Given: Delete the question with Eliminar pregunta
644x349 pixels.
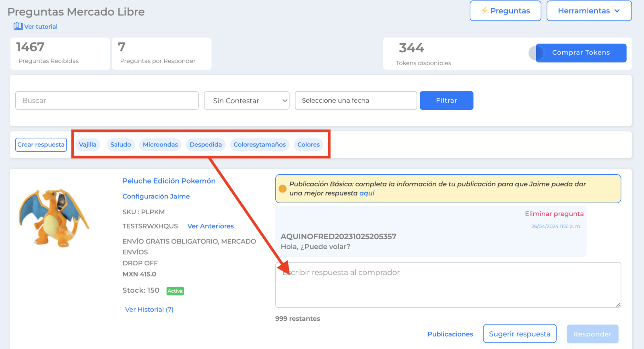Looking at the screenshot, I should coord(554,214).
